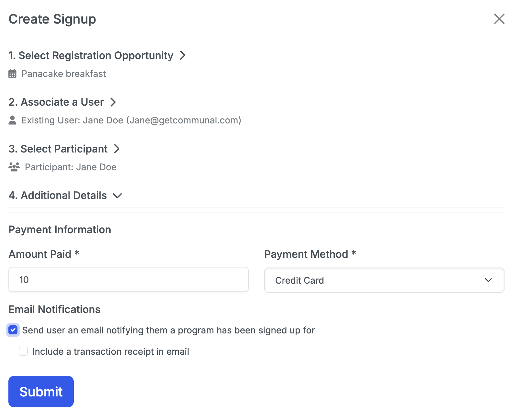
Task: Click the person icon next to Existing User
Action: tap(12, 120)
